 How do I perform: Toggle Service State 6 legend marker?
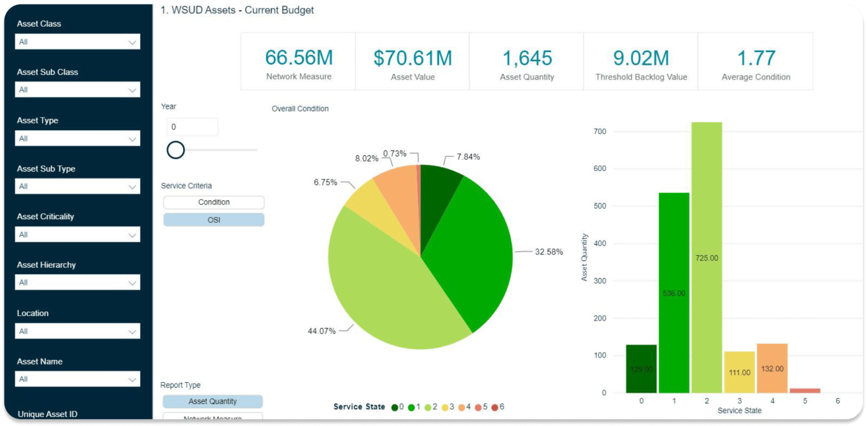[x=496, y=406]
